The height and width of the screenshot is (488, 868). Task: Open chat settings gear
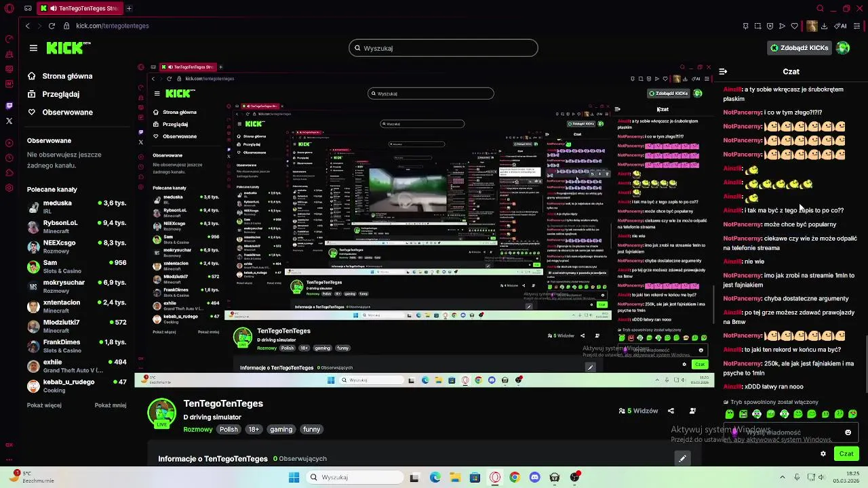(x=823, y=453)
